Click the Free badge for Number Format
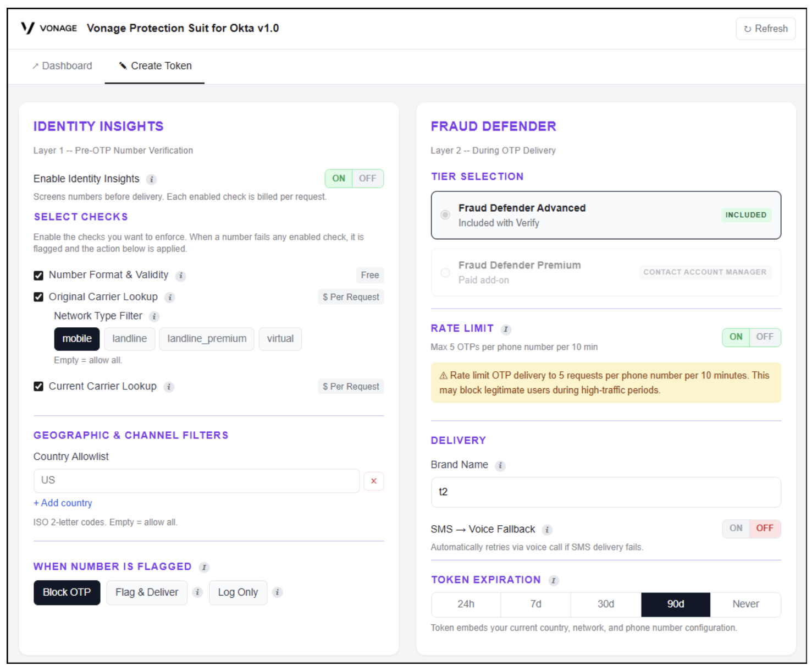The height and width of the screenshot is (671, 812). coord(370,275)
